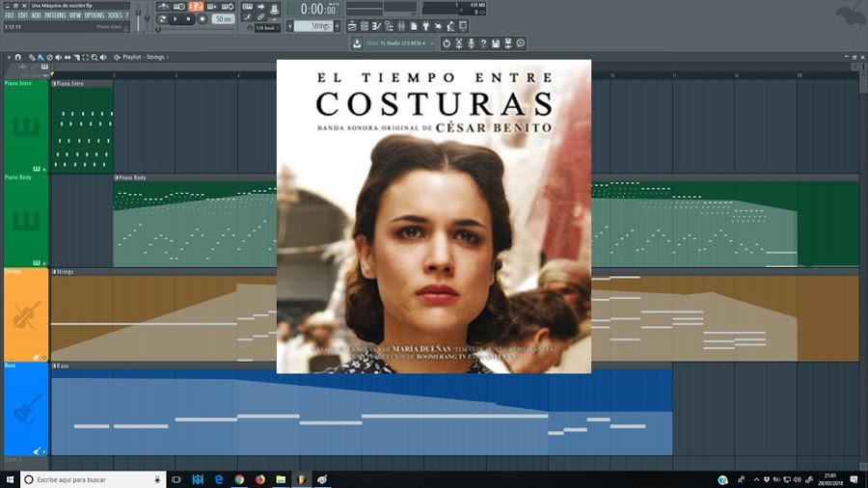
Task: Toggle the overdub recording button
Action: (x=211, y=7)
